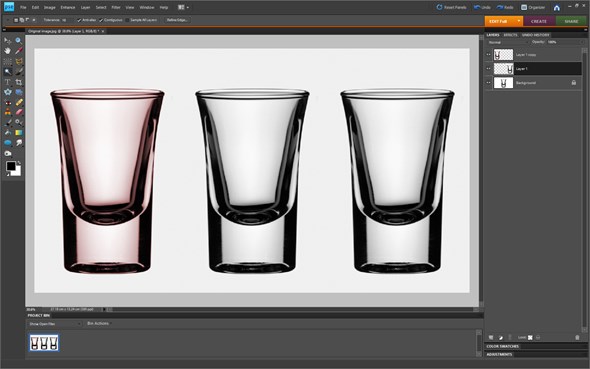Select the Brush tool
The width and height of the screenshot is (590, 369).
coord(8,123)
